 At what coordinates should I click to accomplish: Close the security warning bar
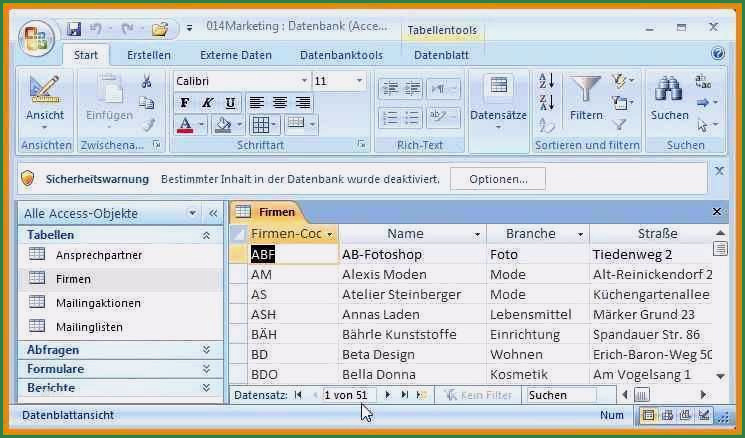click(x=719, y=171)
